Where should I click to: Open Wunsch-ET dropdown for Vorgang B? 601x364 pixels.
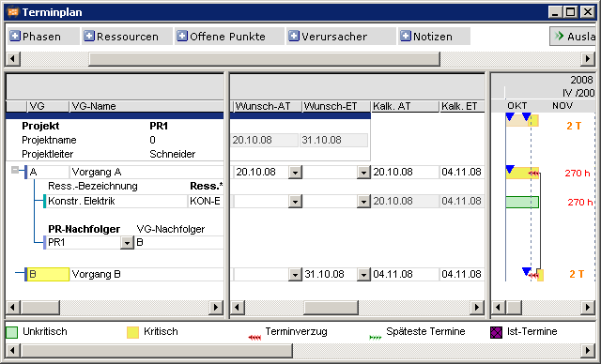(x=363, y=275)
